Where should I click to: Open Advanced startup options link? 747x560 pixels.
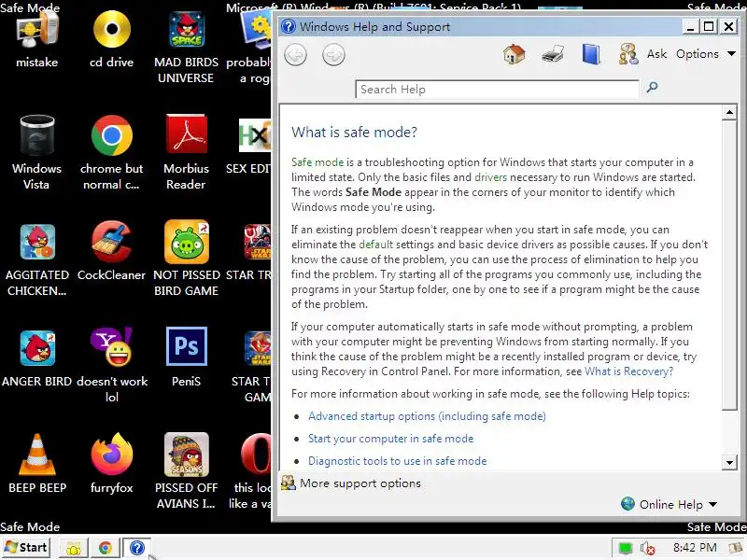point(427,416)
